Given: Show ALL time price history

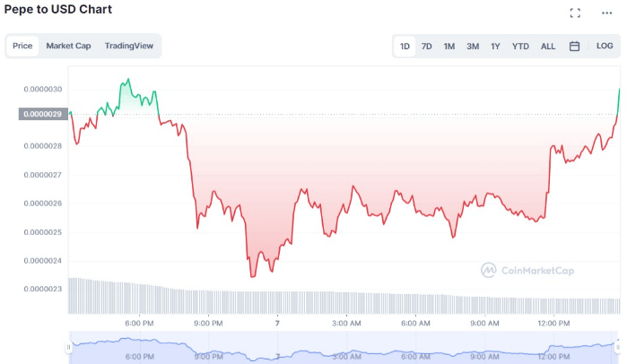Looking at the screenshot, I should click(548, 47).
